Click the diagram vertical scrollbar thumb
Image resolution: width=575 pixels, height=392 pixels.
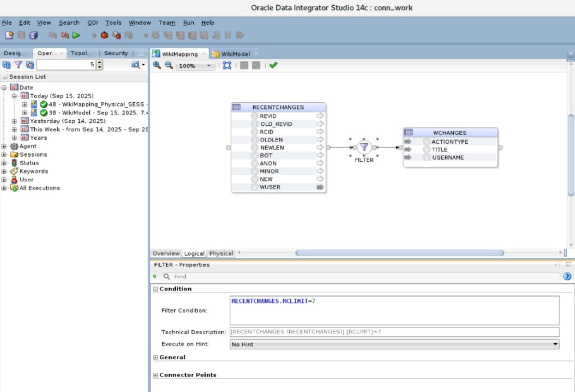click(571, 155)
